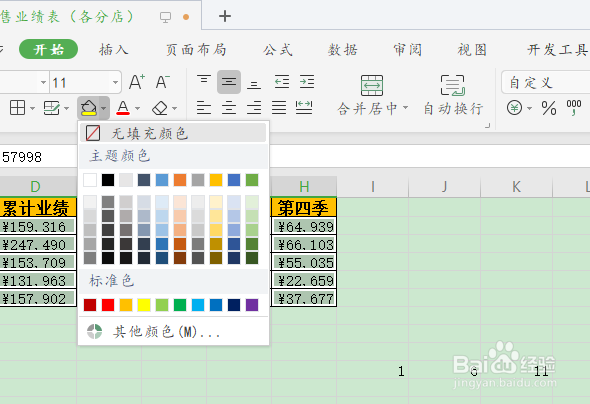
Task: Click the borders icon
Action: (17, 108)
